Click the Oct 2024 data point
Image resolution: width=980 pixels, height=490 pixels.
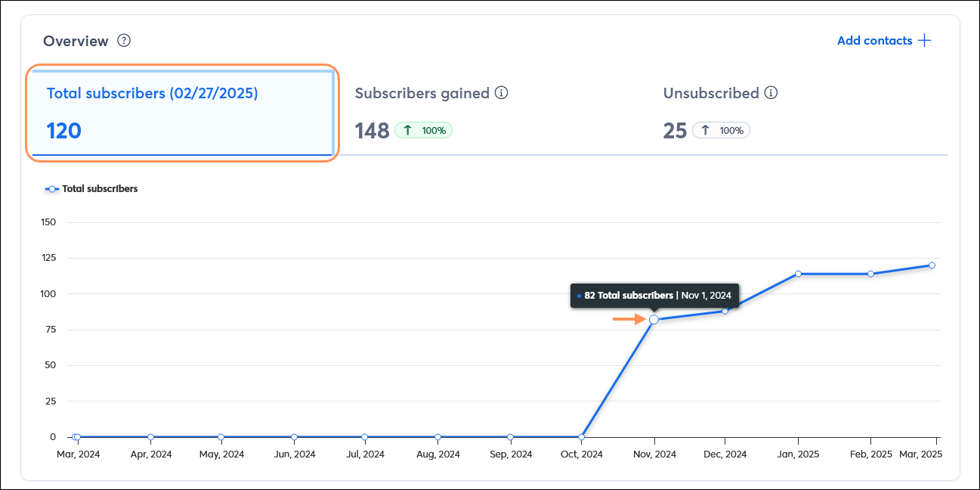coord(581,437)
